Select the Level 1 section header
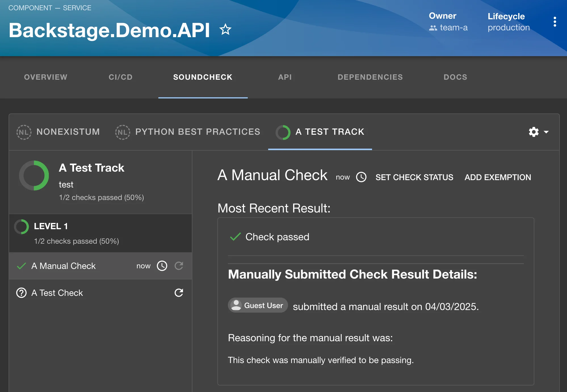Viewport: 567px width, 392px height. click(100, 233)
